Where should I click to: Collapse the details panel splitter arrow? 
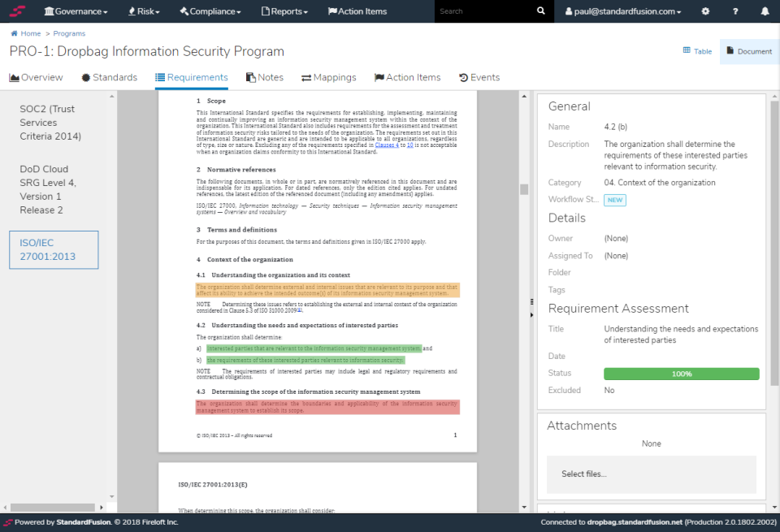click(x=531, y=314)
